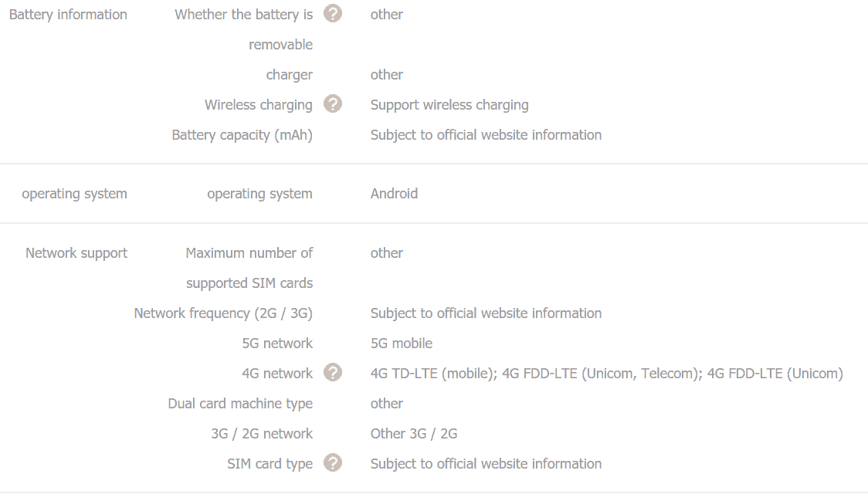Select the Battery information section heading
The height and width of the screenshot is (501, 868).
(x=68, y=15)
